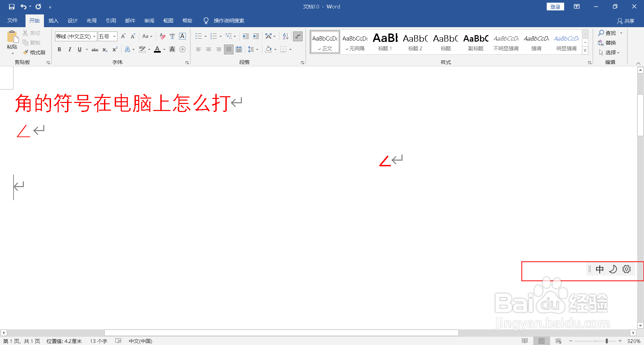Align text to the right
The image size is (644, 345).
point(219,49)
